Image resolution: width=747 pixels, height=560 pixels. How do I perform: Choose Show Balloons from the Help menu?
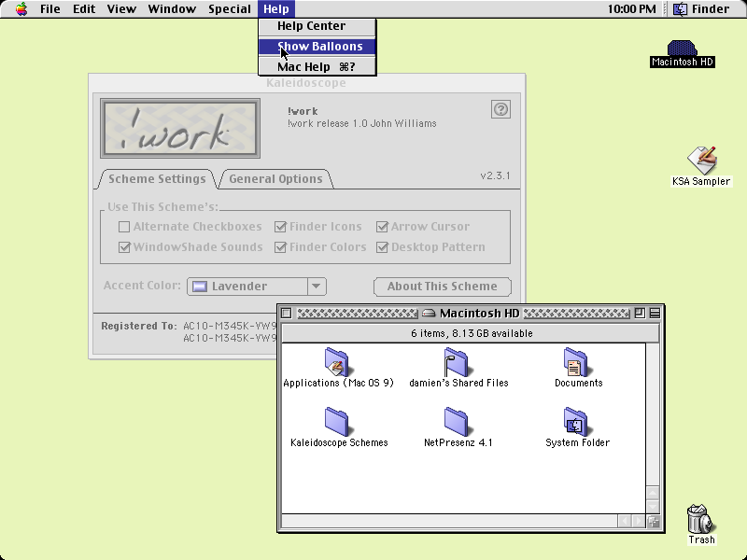[317, 46]
